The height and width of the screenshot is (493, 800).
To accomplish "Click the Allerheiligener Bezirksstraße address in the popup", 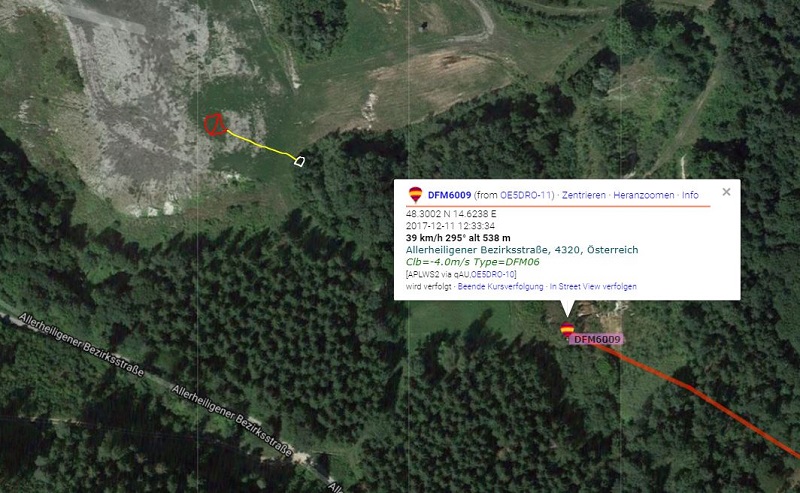I will tap(522, 250).
